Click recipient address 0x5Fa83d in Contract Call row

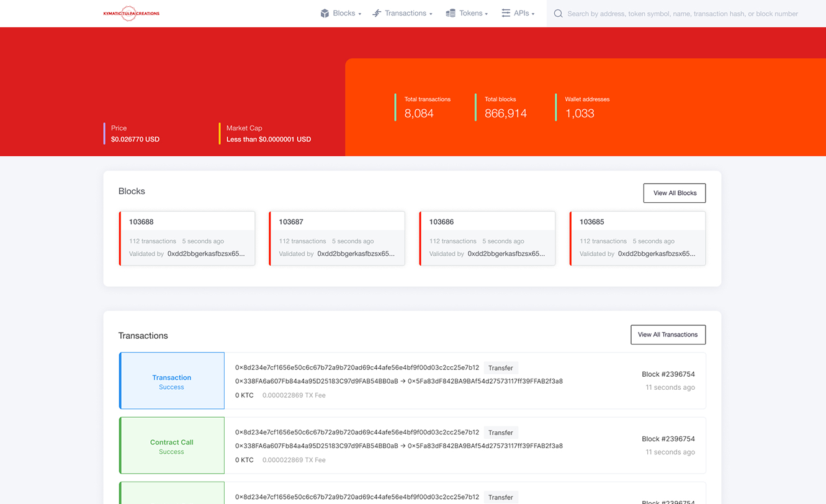pyautogui.click(x=485, y=446)
